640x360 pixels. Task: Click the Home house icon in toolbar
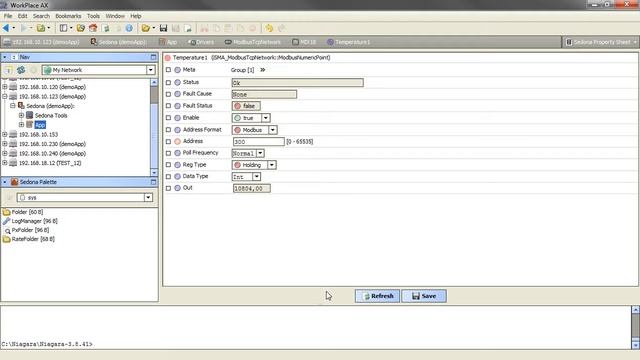93,28
